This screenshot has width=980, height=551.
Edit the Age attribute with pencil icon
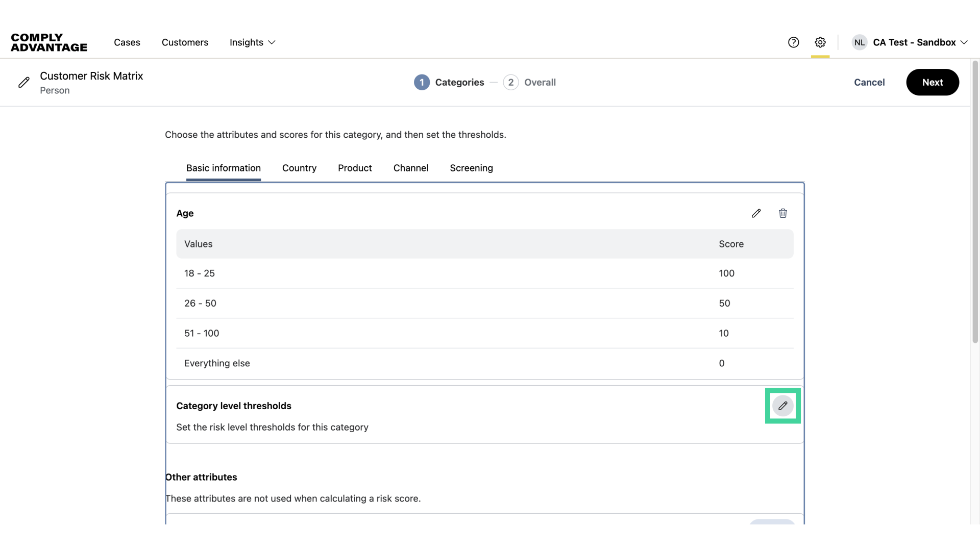pyautogui.click(x=756, y=213)
